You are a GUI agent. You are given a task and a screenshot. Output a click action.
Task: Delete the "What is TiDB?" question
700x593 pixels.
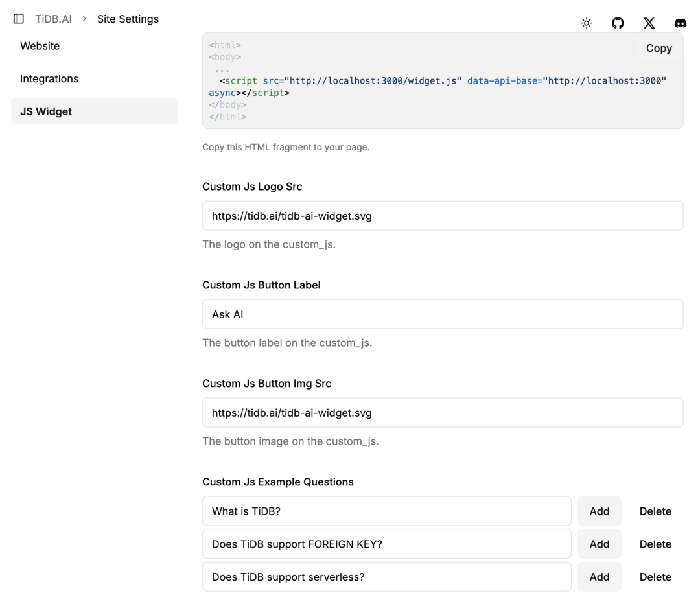(x=655, y=511)
